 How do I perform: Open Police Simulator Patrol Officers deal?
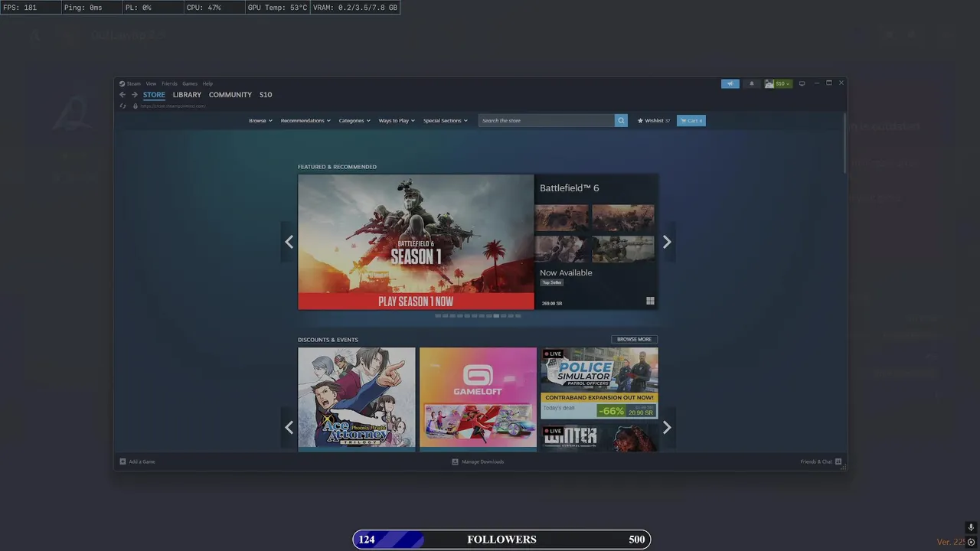click(x=599, y=383)
